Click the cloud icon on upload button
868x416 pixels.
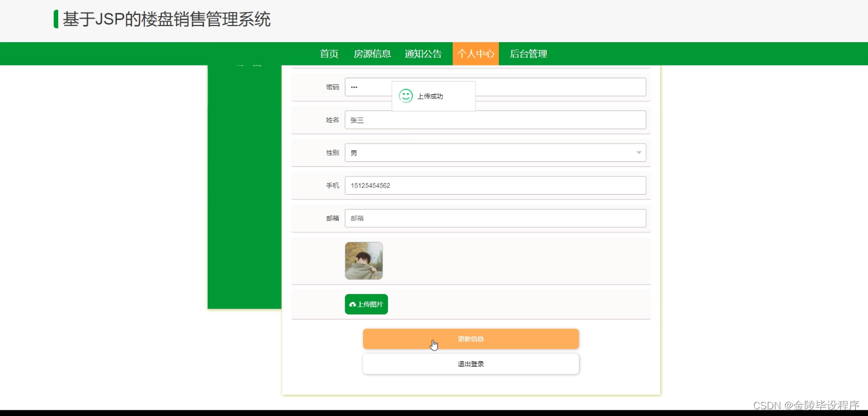(353, 304)
